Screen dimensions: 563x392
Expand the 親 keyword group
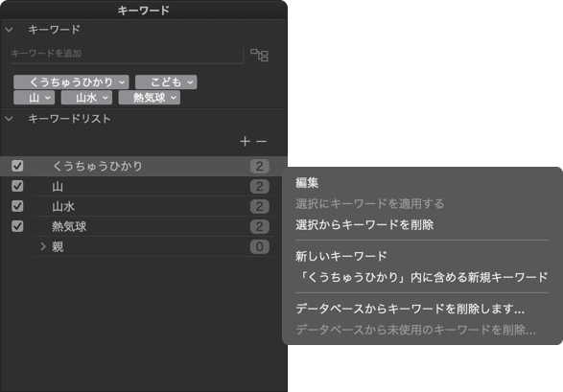pyautogui.click(x=43, y=246)
